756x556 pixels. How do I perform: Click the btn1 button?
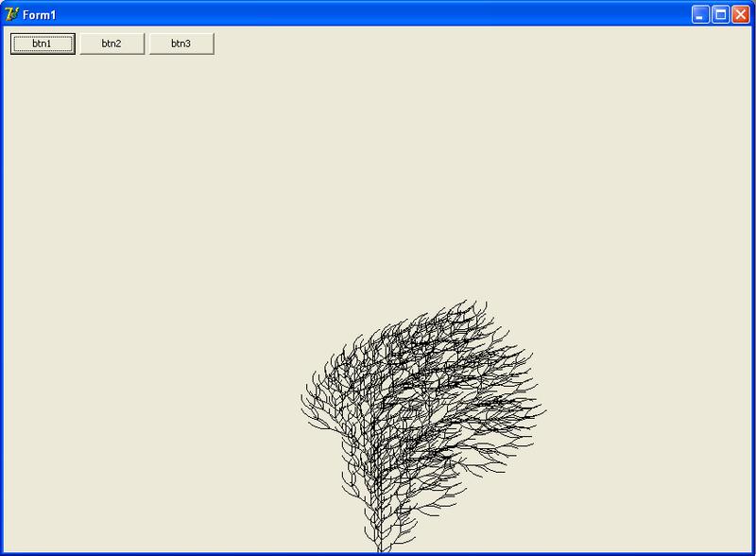point(43,43)
